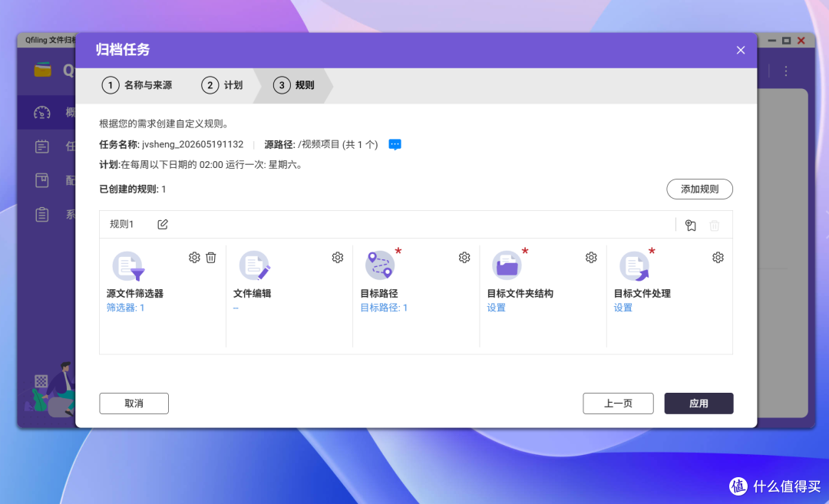Open overview dashboard icon in Qfiling sidebar
Image resolution: width=829 pixels, height=504 pixels.
point(41,113)
